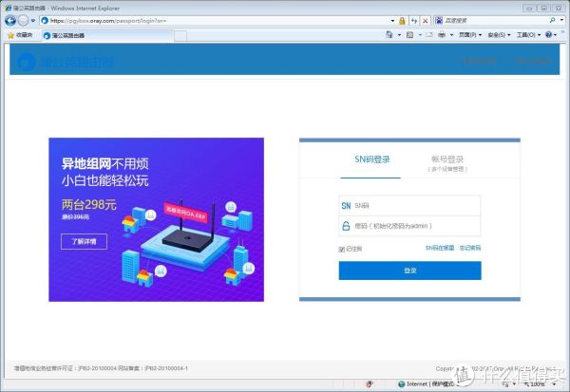Click the Internet zone globe in status bar
This screenshot has height=392, width=570.
point(401,384)
